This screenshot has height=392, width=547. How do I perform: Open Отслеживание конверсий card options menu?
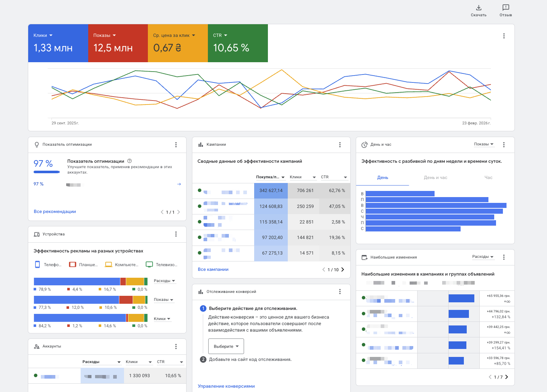pyautogui.click(x=339, y=292)
